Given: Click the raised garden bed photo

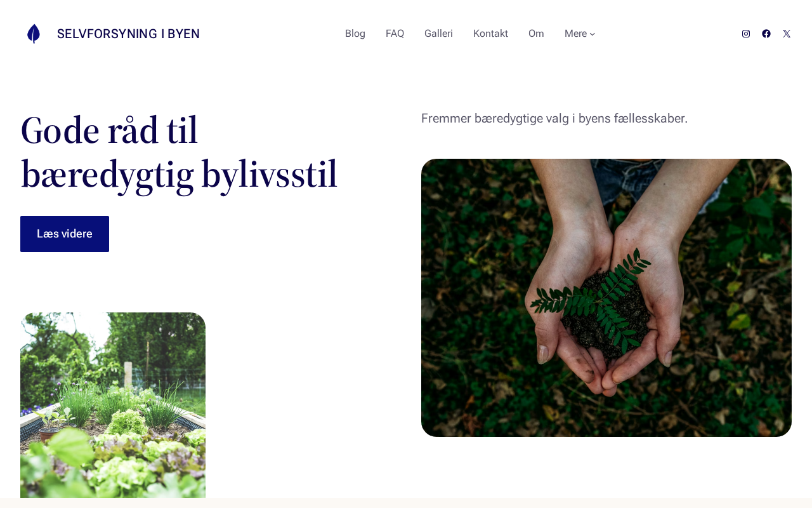Looking at the screenshot, I should point(113,405).
